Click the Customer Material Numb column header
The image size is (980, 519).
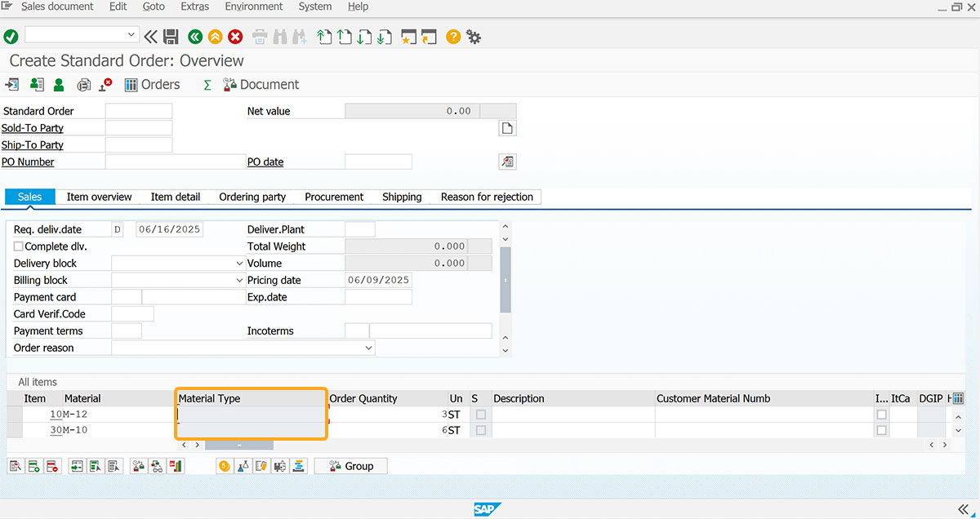tap(764, 398)
